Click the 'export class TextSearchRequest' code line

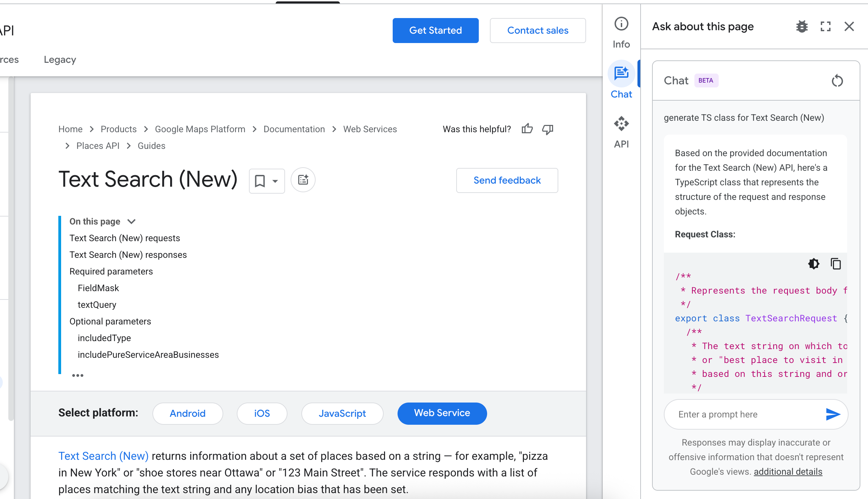pos(761,318)
